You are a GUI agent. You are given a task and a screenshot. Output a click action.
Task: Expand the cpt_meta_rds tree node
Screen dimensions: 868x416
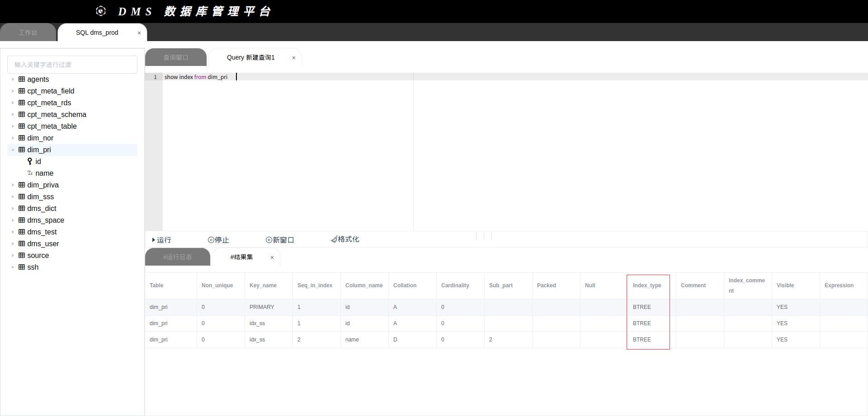pos(13,103)
